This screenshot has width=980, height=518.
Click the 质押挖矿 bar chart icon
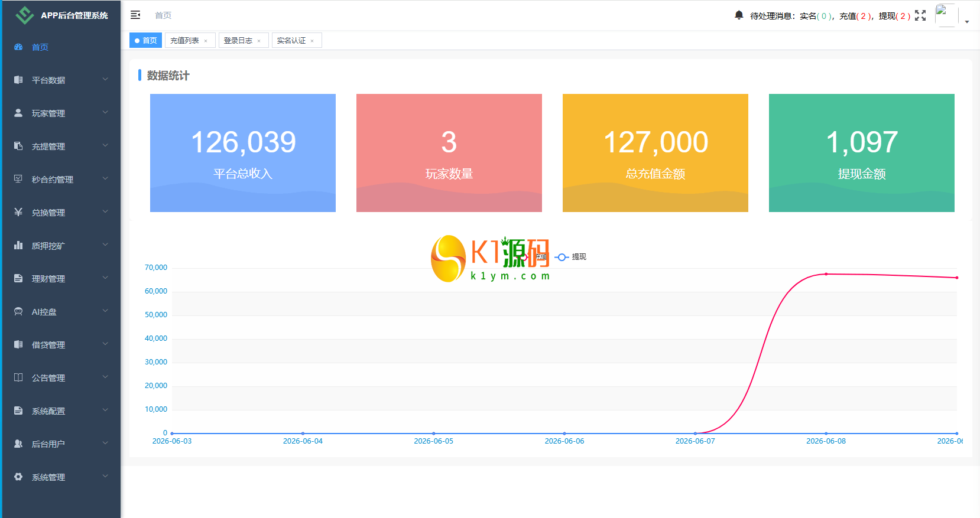point(18,245)
